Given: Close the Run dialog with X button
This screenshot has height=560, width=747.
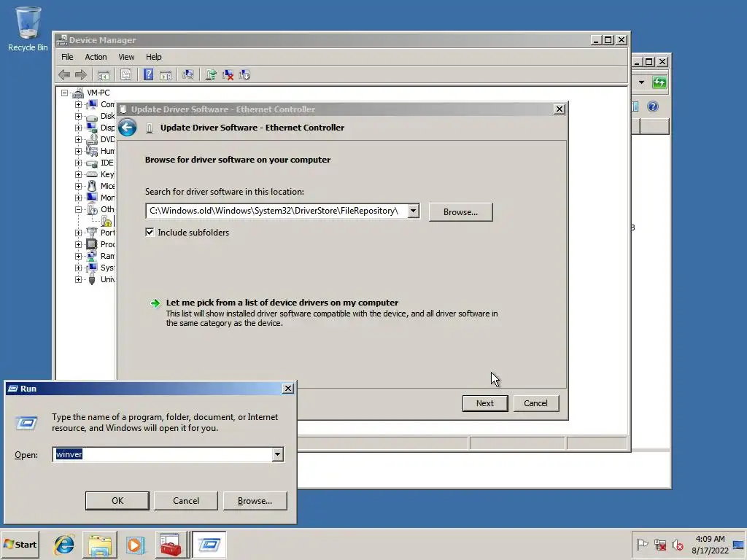Looking at the screenshot, I should (x=287, y=389).
